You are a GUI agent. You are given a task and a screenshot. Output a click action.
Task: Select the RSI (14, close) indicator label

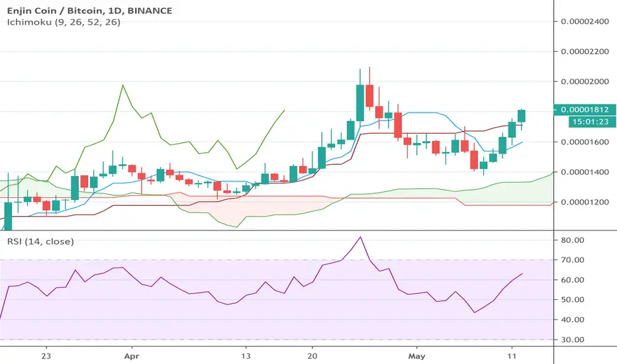[40, 241]
